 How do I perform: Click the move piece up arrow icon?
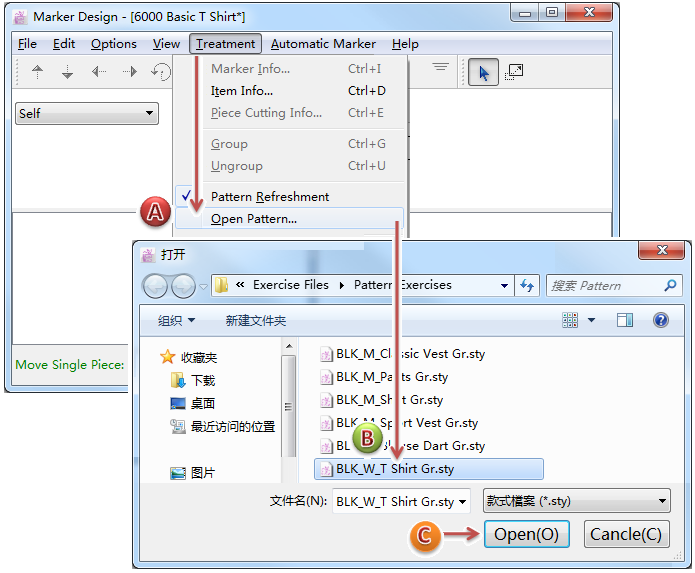coord(38,71)
